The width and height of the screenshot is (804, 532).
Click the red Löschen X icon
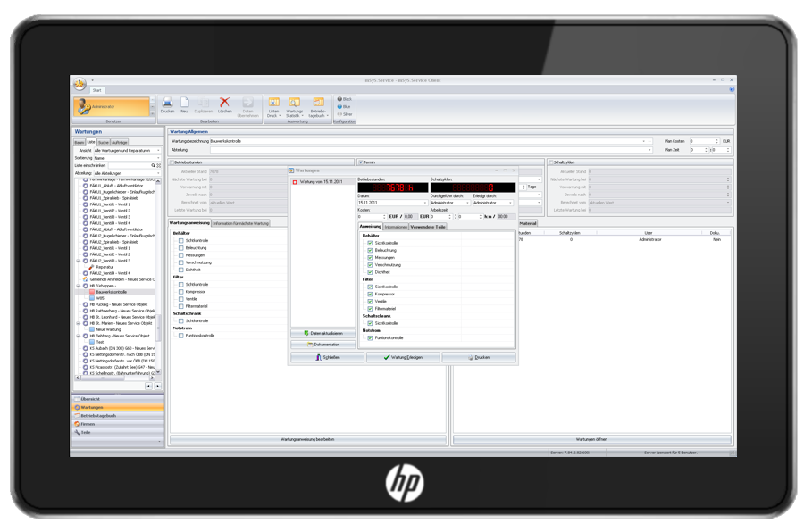click(x=224, y=103)
